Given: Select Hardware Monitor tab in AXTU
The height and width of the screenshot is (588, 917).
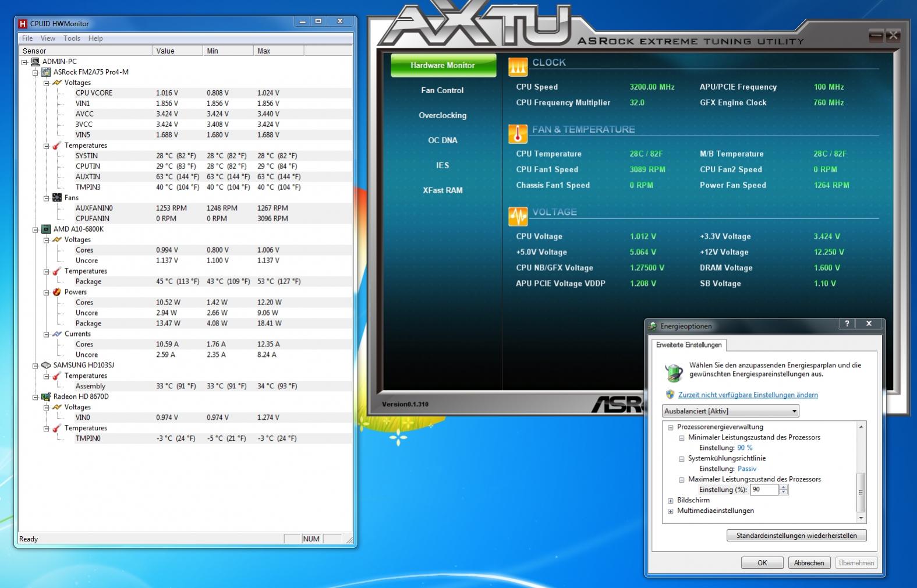Looking at the screenshot, I should pyautogui.click(x=443, y=65).
